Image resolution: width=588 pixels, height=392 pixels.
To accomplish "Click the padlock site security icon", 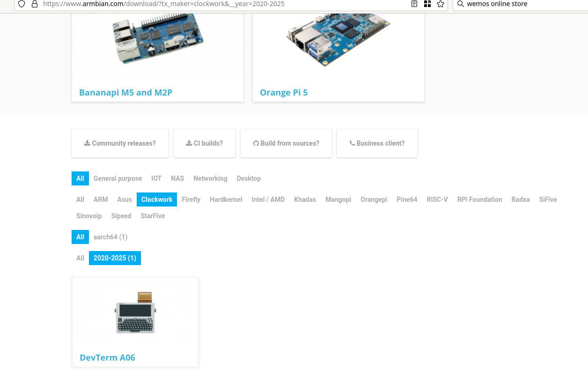I will point(34,4).
